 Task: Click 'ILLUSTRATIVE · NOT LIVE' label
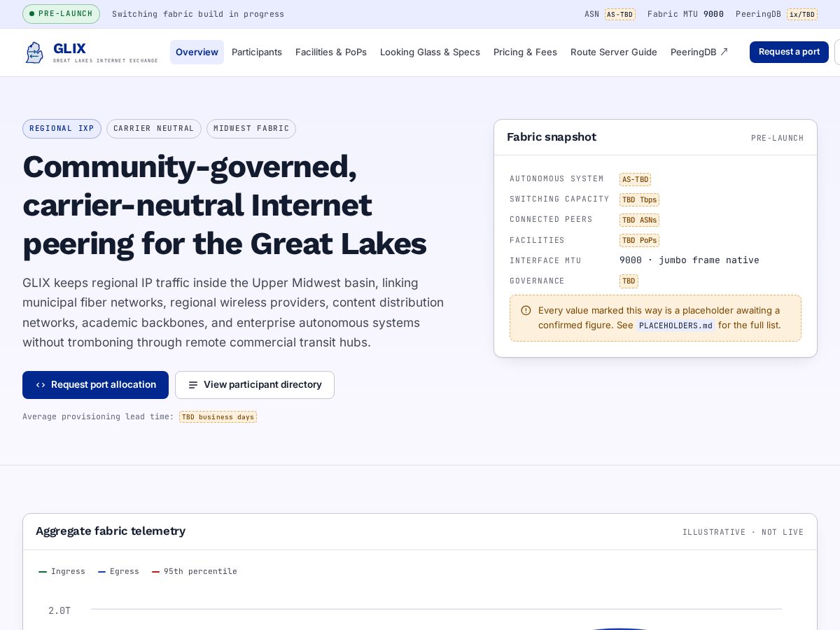pos(743,532)
